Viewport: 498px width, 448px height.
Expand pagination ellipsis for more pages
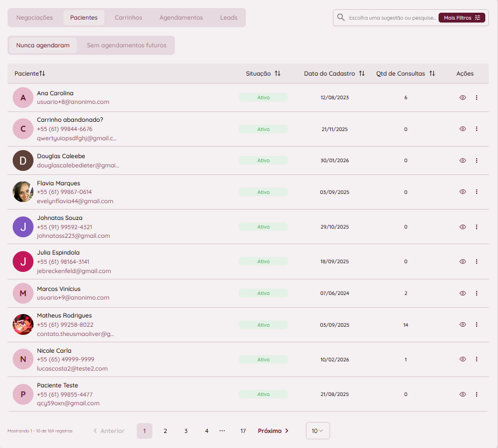coord(222,431)
